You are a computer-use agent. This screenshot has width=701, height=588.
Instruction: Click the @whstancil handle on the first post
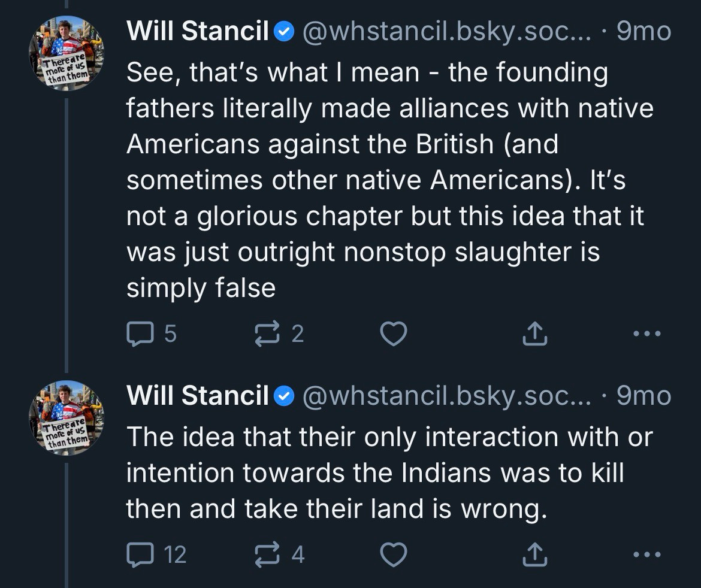click(446, 31)
